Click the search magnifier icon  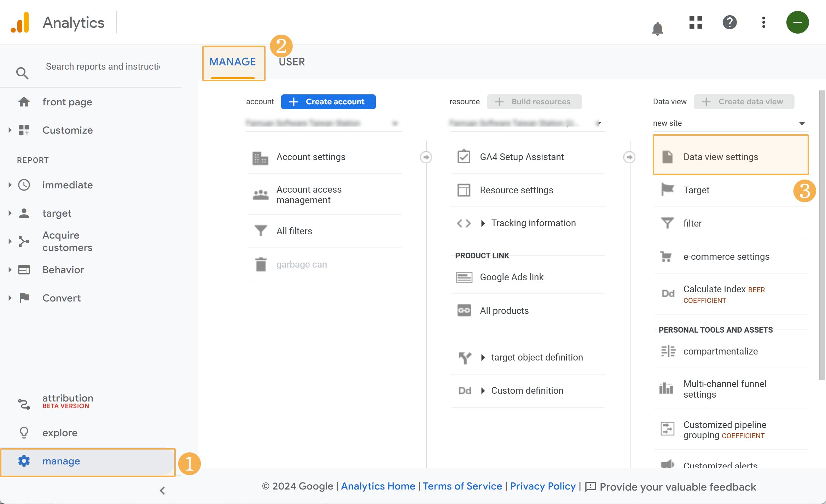pos(22,73)
